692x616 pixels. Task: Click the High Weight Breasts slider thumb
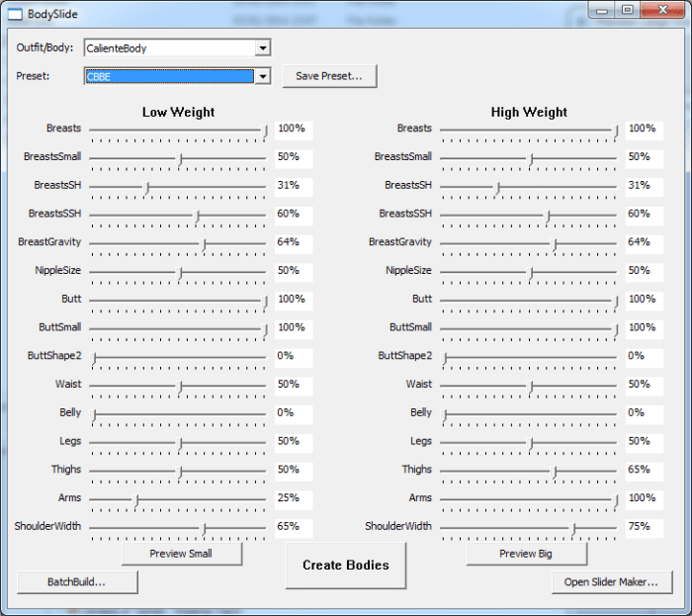pos(616,132)
